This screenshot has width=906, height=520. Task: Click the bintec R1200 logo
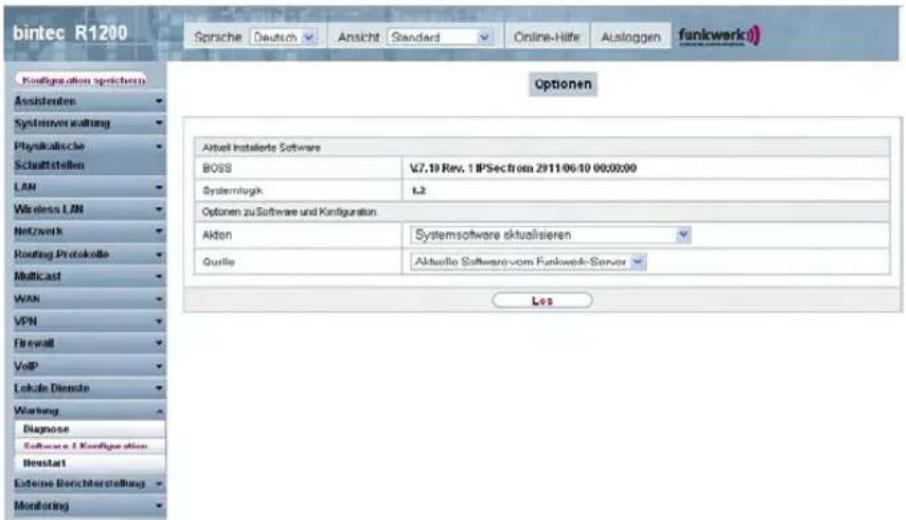(x=70, y=34)
